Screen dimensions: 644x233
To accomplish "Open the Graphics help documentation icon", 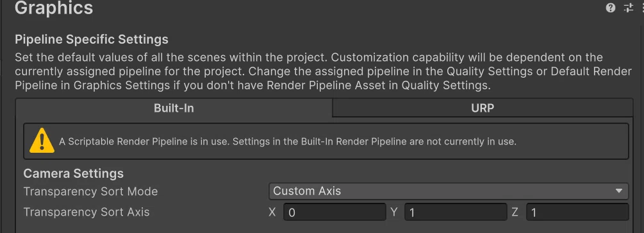I will pos(611,8).
